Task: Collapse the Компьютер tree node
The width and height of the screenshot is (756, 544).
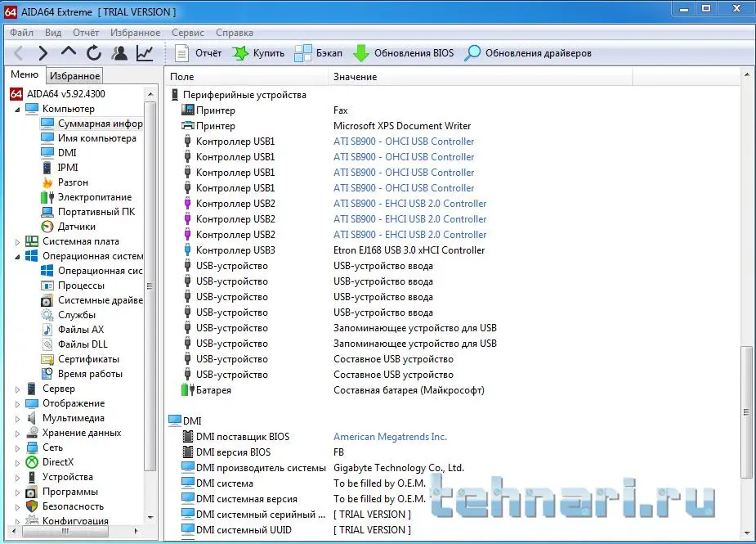Action: point(18,109)
